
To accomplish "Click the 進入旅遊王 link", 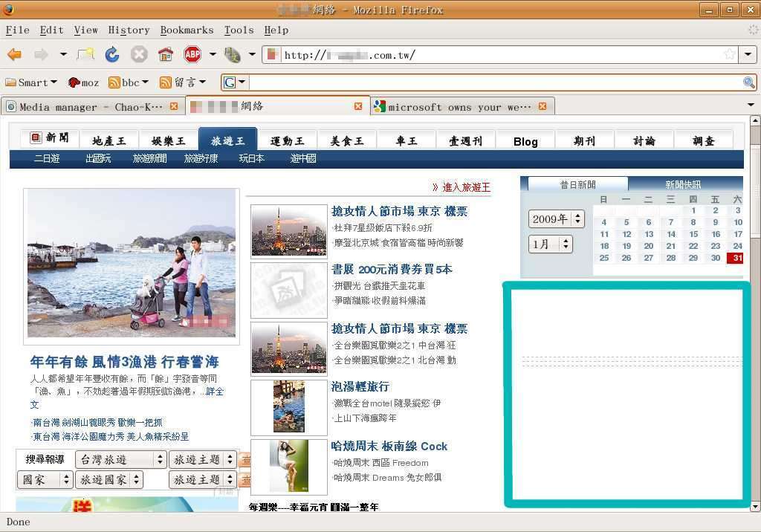I will pos(461,187).
